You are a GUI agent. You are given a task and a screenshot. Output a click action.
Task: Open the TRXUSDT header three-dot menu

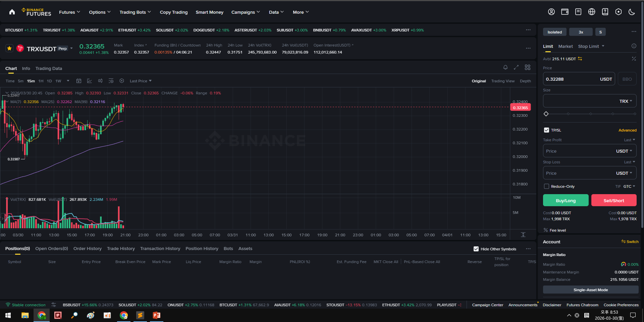(x=528, y=48)
